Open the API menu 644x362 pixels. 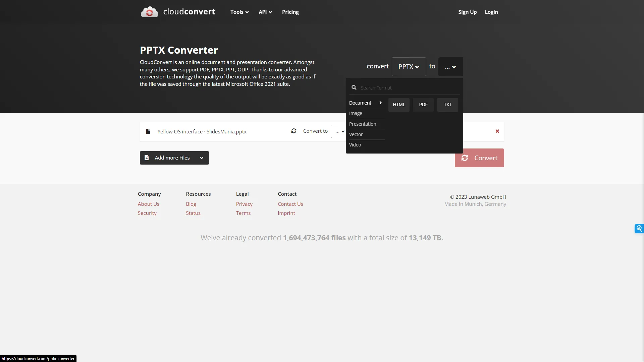click(265, 12)
